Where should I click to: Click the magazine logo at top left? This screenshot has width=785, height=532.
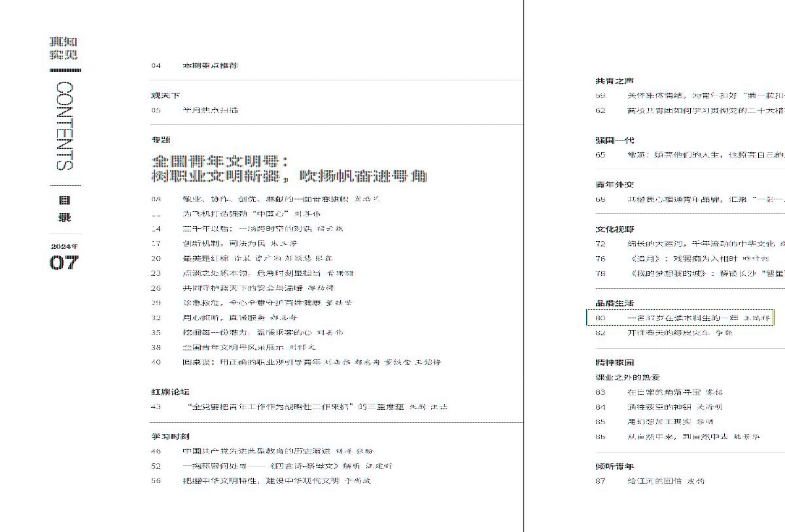point(63,49)
